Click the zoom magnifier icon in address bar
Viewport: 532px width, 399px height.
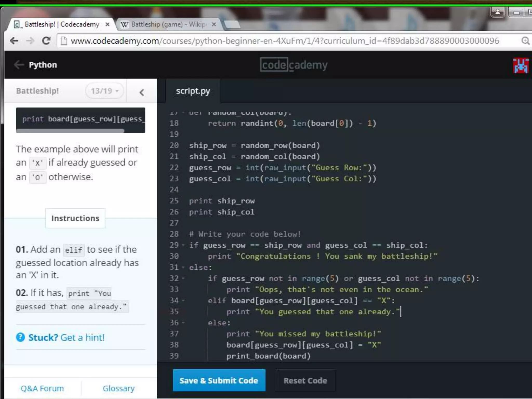(x=525, y=41)
